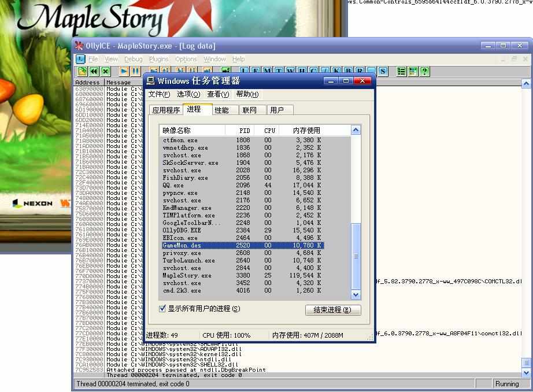Open the 选项(O) menu in Task Manager
Image resolution: width=533 pixels, height=392 pixels.
(x=188, y=94)
